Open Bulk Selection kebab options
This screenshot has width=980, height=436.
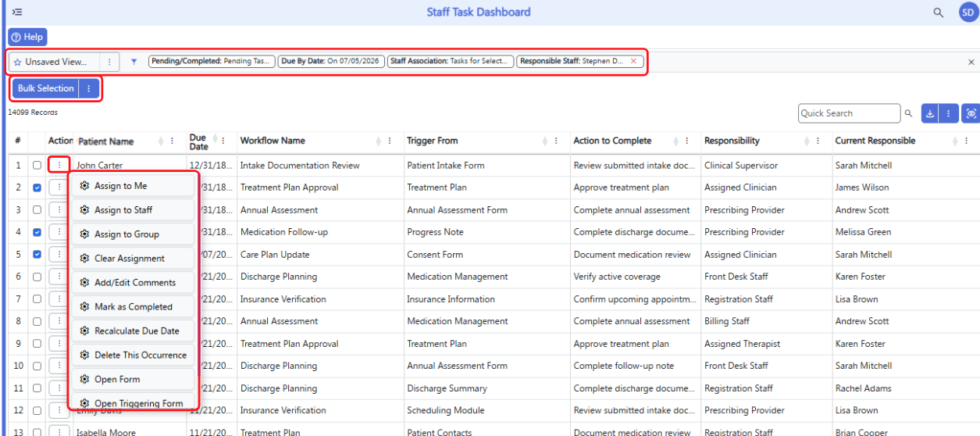(89, 88)
